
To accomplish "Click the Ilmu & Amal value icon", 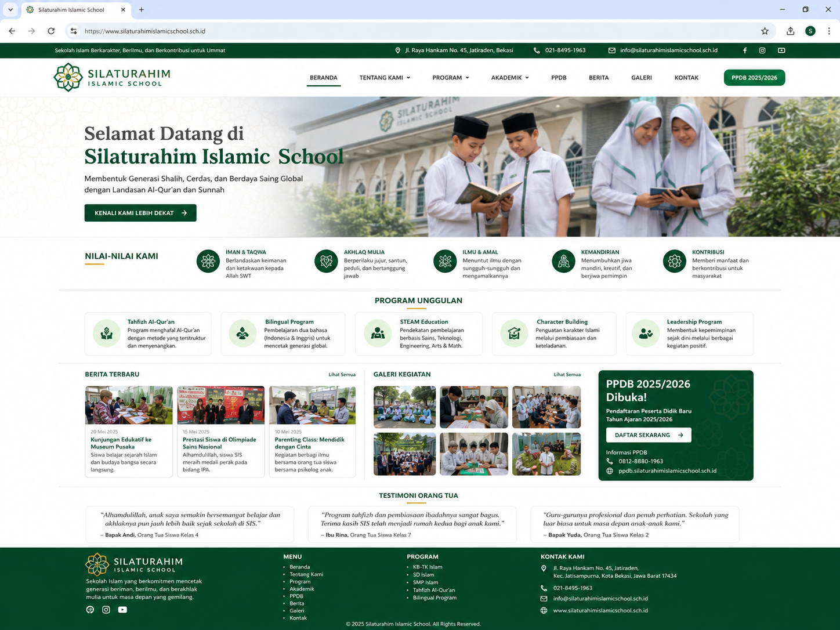I will coord(445,262).
